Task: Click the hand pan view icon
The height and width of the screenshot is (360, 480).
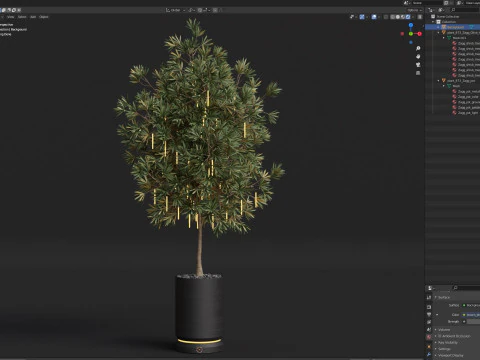Action: [418, 56]
